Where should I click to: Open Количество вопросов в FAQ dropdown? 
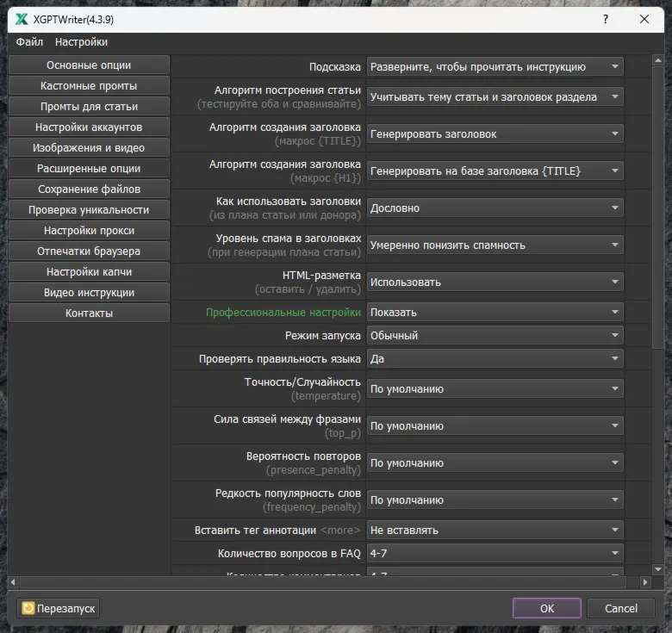click(495, 554)
